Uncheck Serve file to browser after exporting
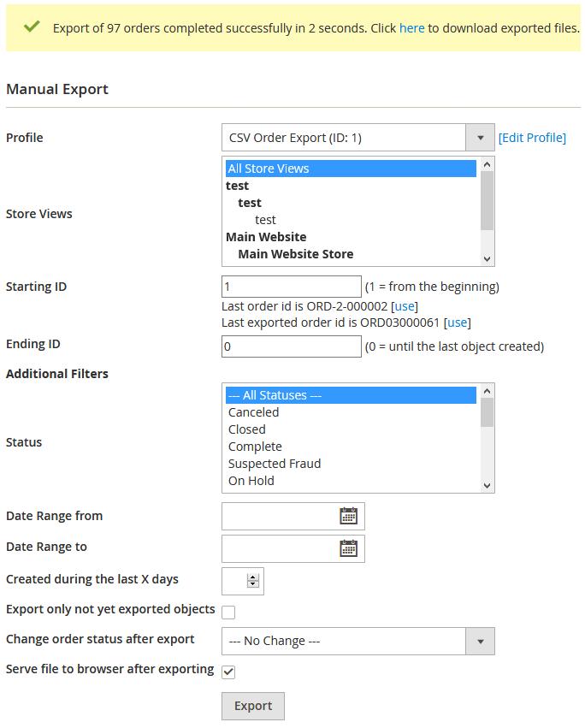585x728 pixels. pos(228,672)
